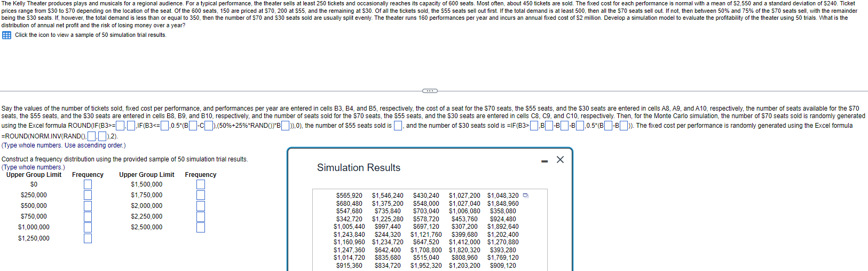Click the '(Type whole numbers. Use ascending order.)' note
868x271 pixels.
tap(64, 145)
